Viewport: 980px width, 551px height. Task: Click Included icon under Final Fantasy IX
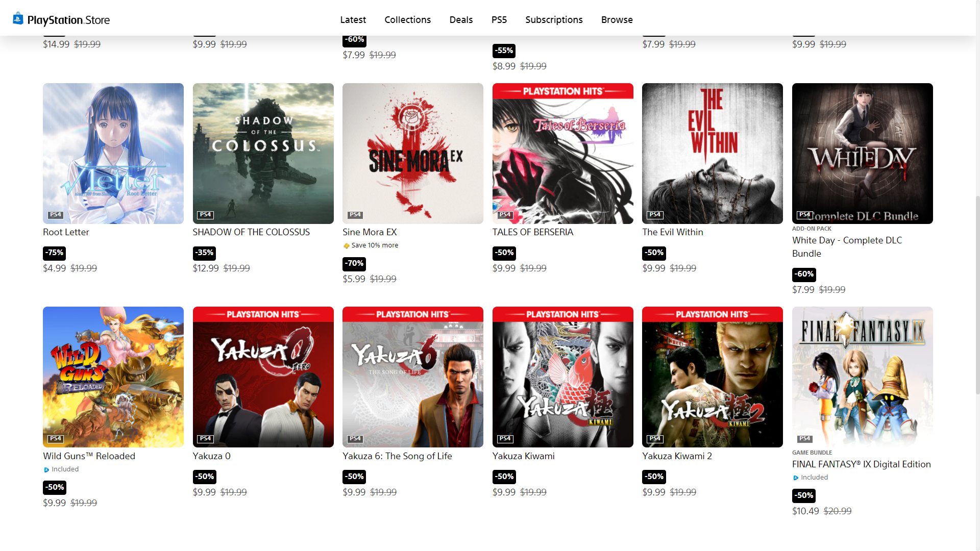point(796,478)
